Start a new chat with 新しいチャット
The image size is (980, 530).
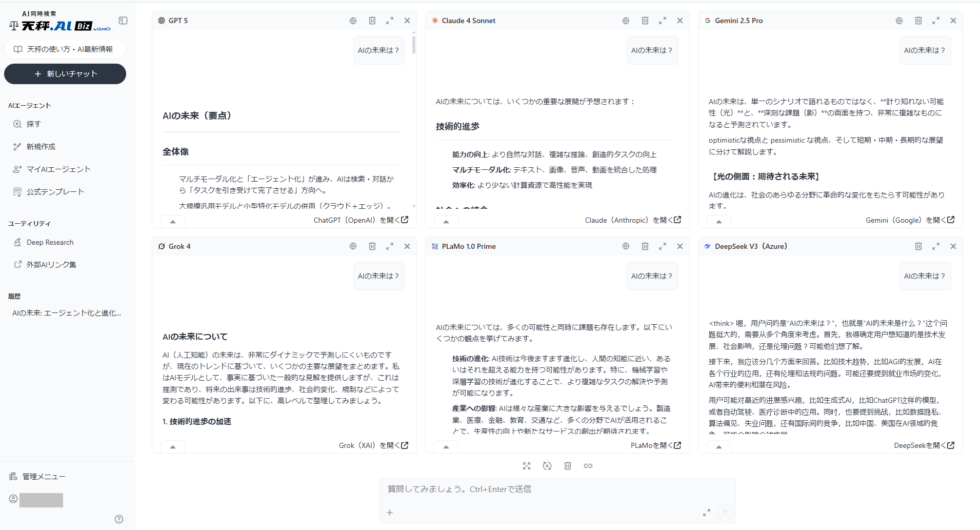tap(65, 74)
